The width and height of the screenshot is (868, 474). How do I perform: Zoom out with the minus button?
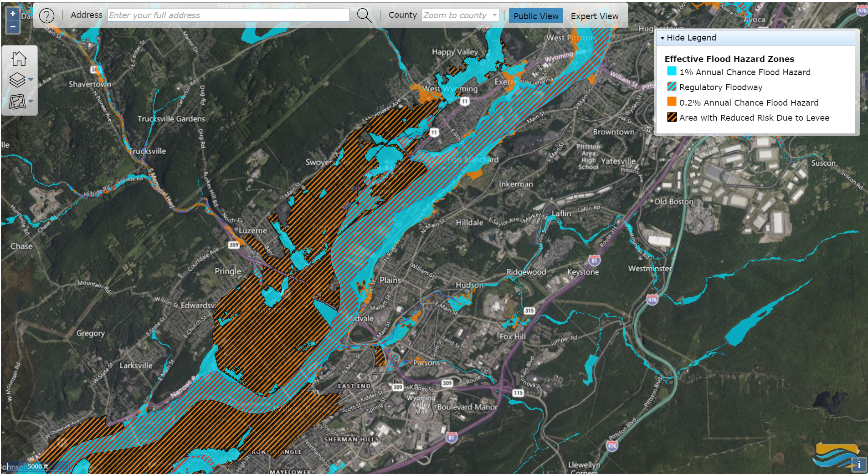tap(12, 26)
